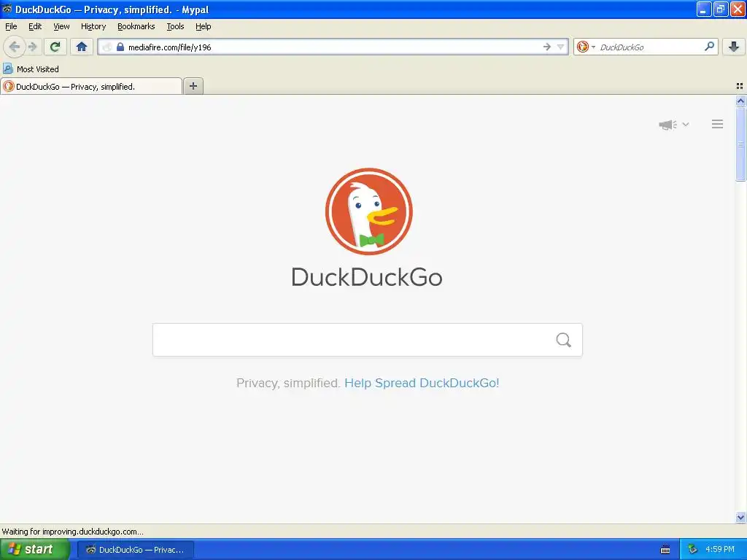
Task: Click the vertical scrollbar thumb
Action: (x=740, y=144)
